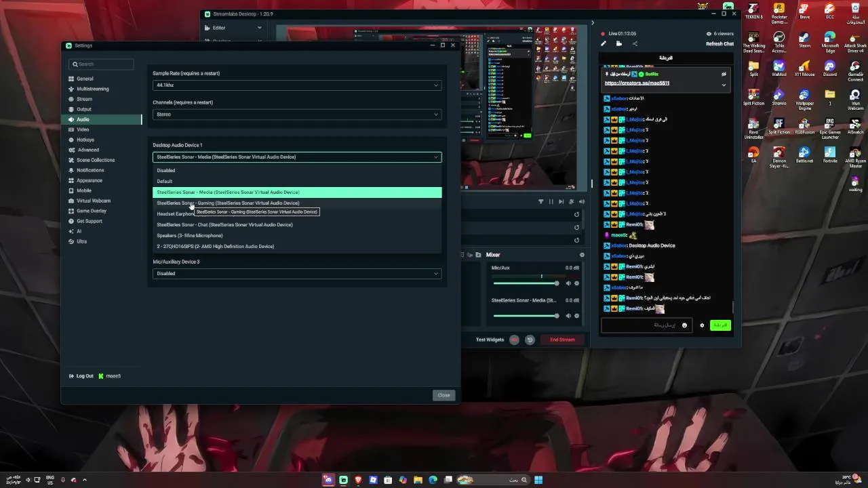Open Notifications settings section
The image size is (868, 488).
click(90, 170)
